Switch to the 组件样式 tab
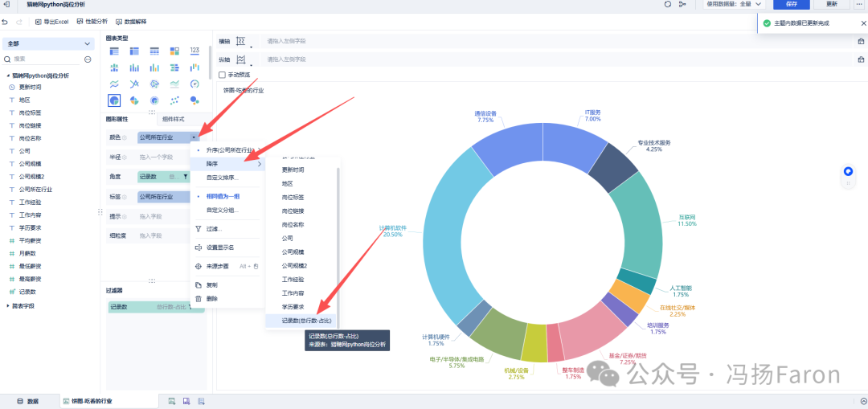The width and height of the screenshot is (868, 409). [x=174, y=119]
